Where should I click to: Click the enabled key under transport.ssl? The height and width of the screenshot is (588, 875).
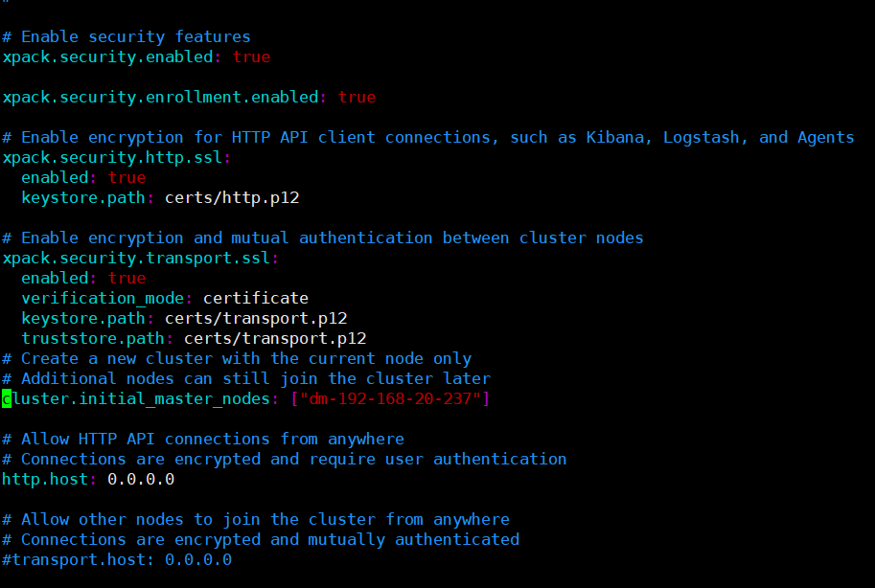tap(55, 278)
